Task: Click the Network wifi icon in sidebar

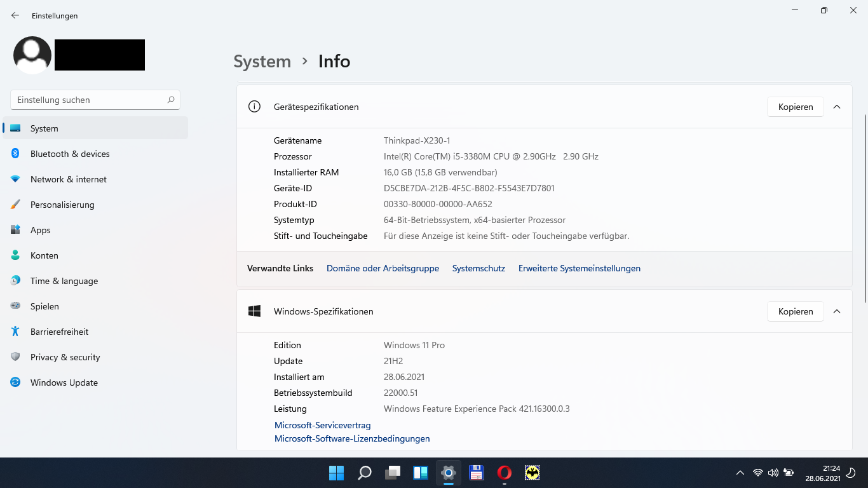Action: [15, 179]
